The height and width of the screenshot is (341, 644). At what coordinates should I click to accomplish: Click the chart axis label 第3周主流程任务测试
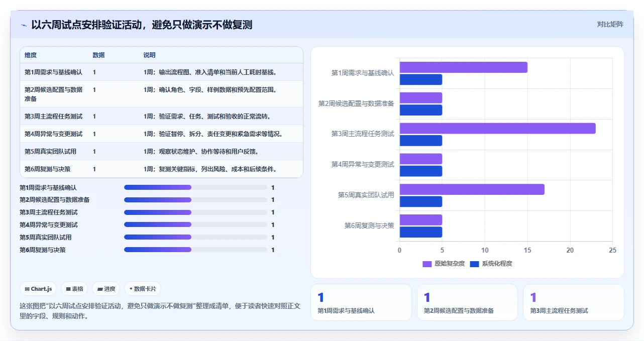(x=363, y=134)
